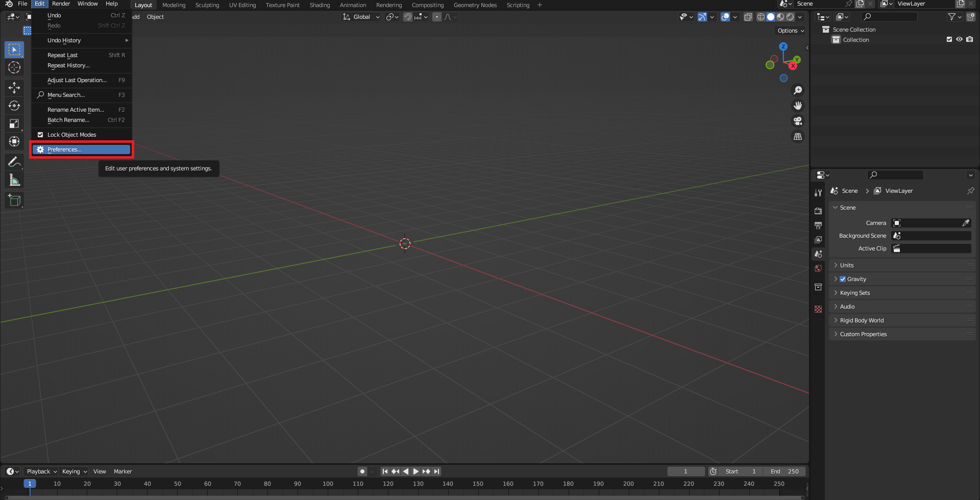Open the Tool properties tab
This screenshot has height=500, width=980.
[x=818, y=193]
